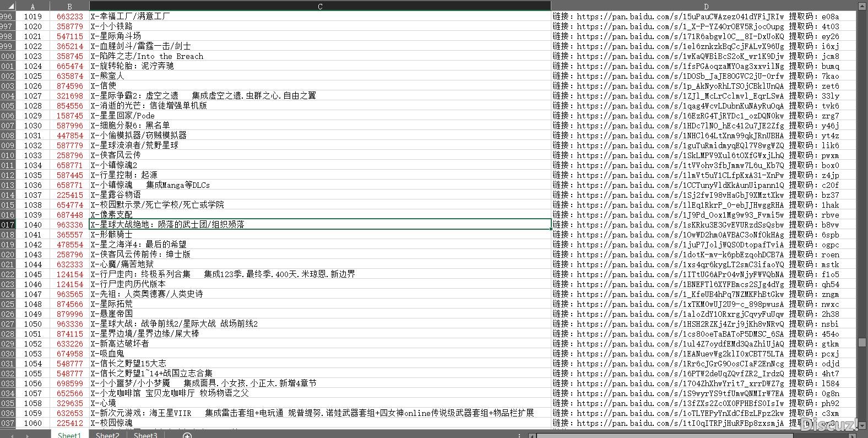Click cell X-旋转轮胎:泥泞奔驰

[x=320, y=66]
